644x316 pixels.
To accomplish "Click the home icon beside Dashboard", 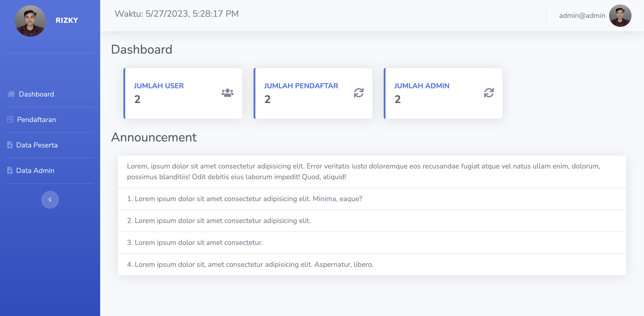I will click(11, 94).
